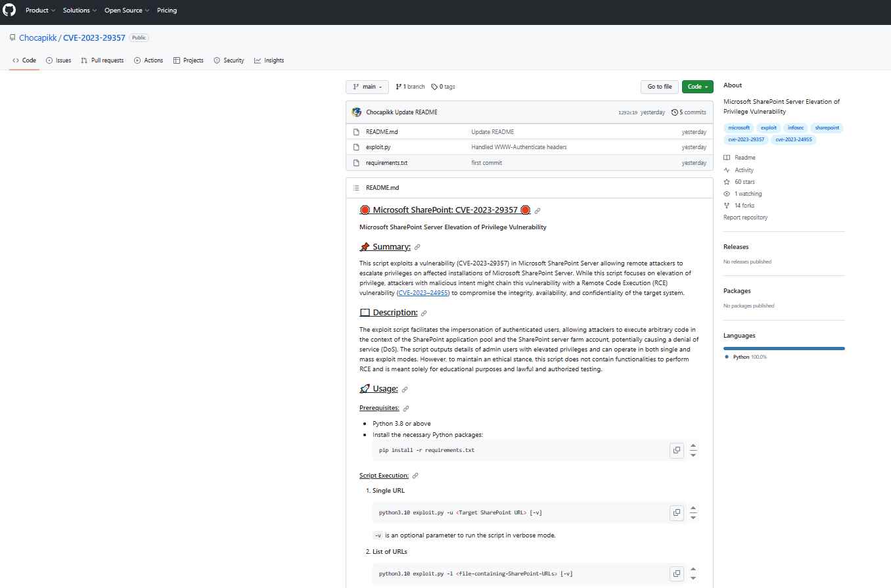The height and width of the screenshot is (588, 891).
Task: View the 0 tags list
Action: point(443,87)
